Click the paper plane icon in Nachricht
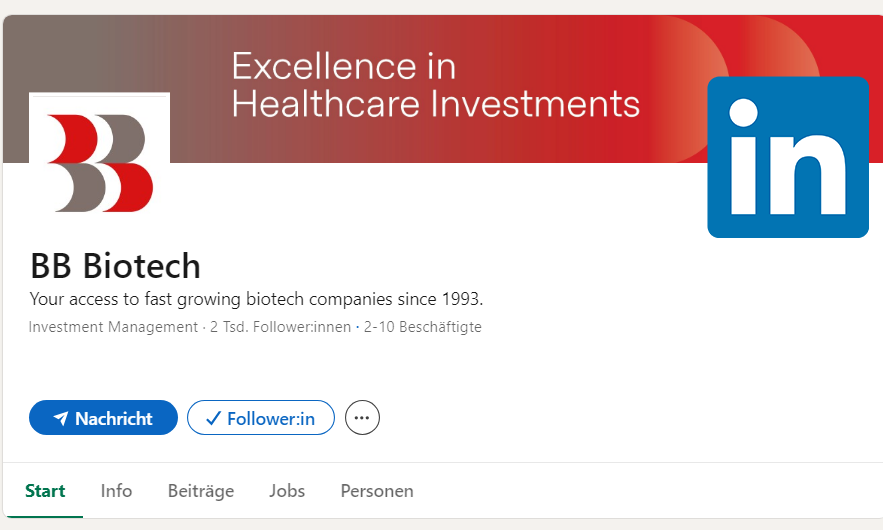This screenshot has height=530, width=883. (60, 419)
